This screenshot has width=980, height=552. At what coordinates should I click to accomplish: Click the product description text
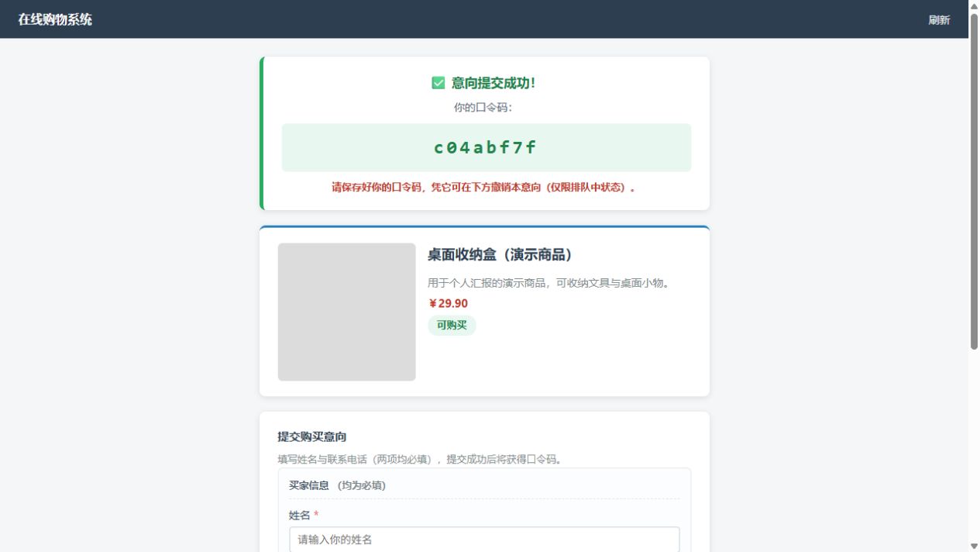point(551,283)
